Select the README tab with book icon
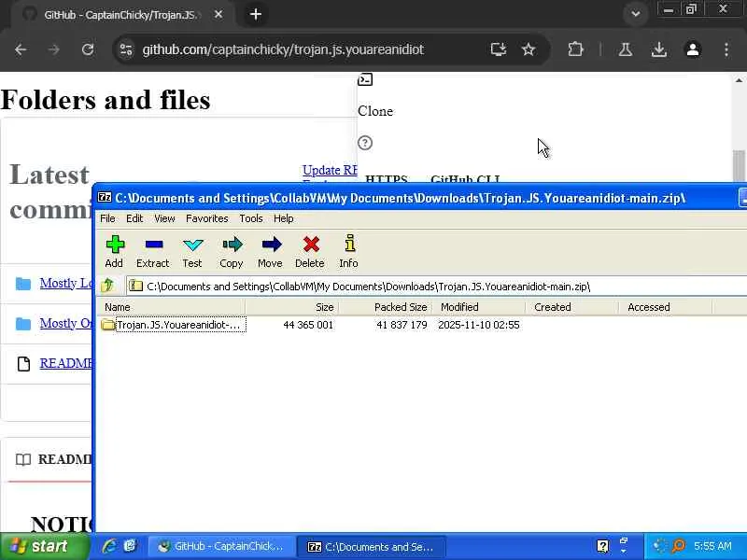 coord(53,459)
